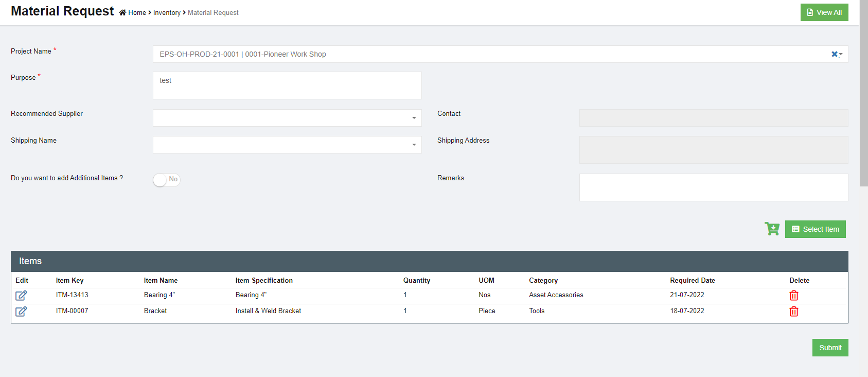Submit the material request

pos(830,348)
